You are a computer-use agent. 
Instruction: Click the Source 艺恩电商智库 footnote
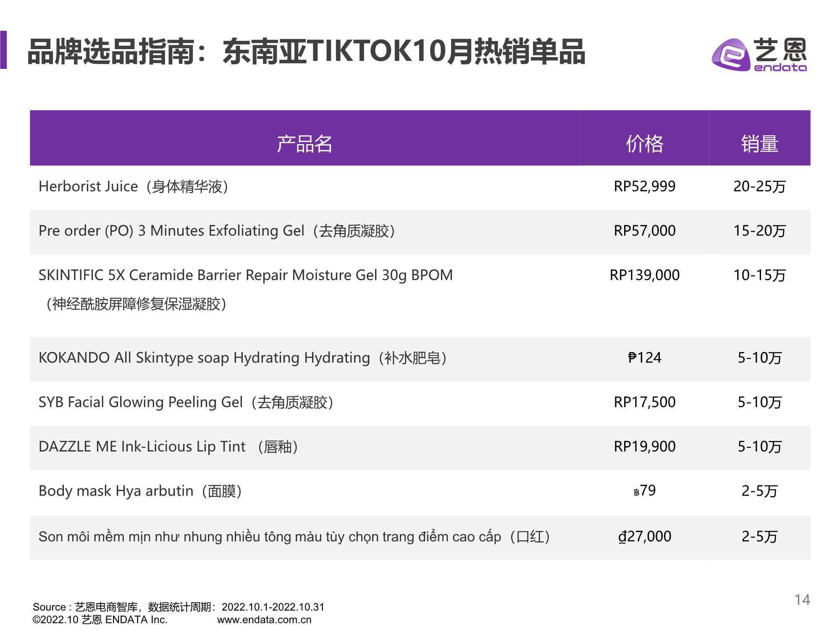coord(178,607)
